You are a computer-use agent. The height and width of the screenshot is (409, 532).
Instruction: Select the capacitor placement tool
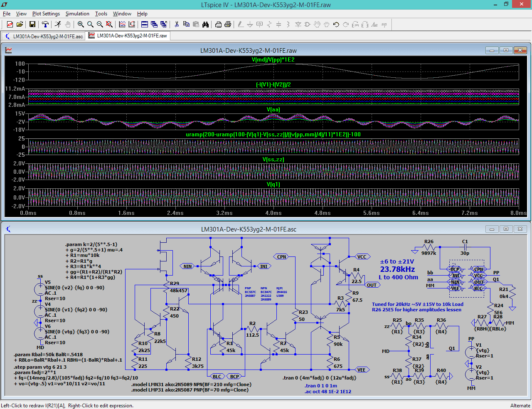click(278, 24)
